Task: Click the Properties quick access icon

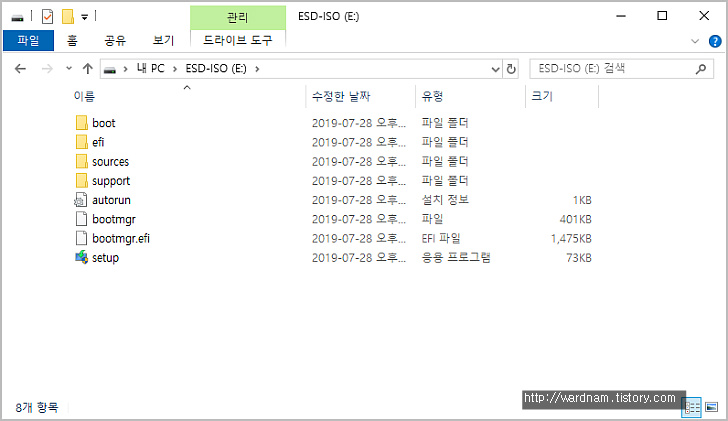Action: (47, 17)
